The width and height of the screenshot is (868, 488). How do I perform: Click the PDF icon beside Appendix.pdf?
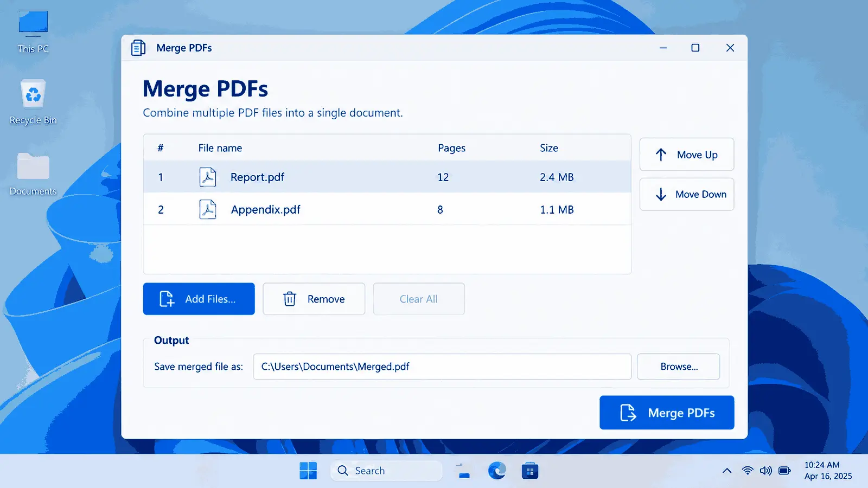(208, 209)
